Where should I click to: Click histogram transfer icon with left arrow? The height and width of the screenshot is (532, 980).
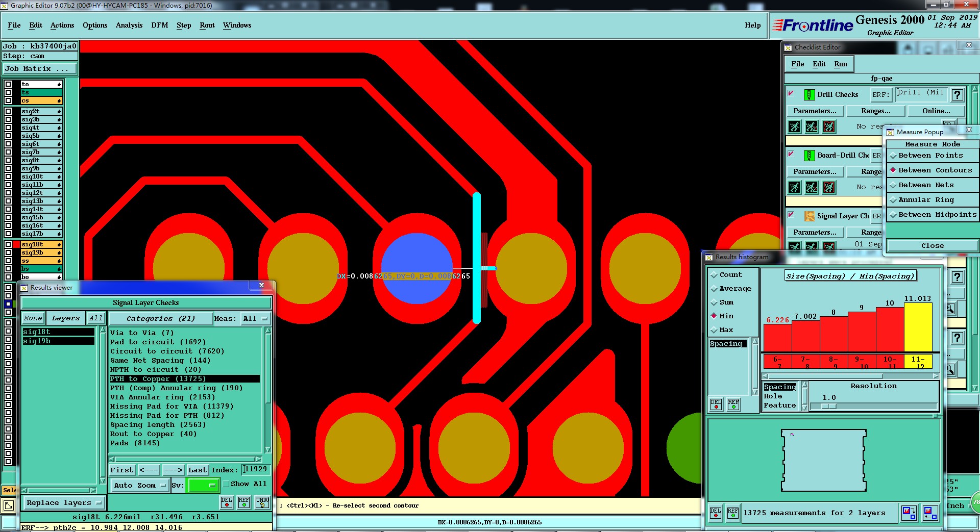pos(930,513)
